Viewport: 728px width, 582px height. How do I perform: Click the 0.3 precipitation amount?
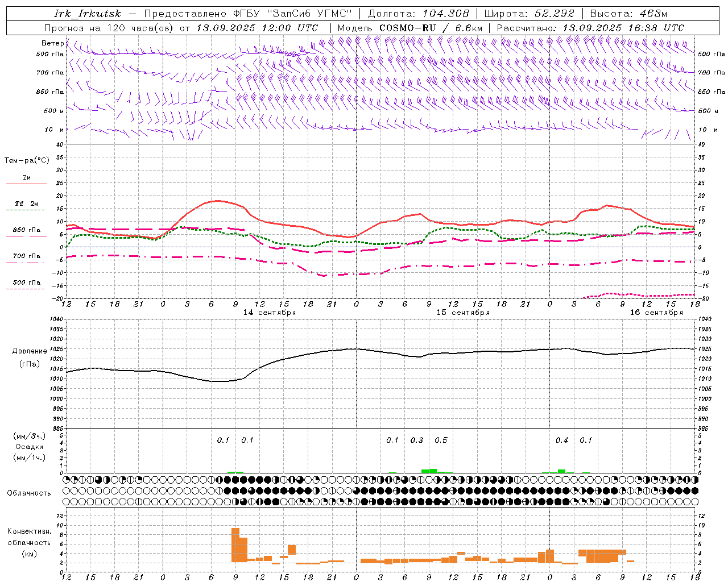click(x=417, y=440)
